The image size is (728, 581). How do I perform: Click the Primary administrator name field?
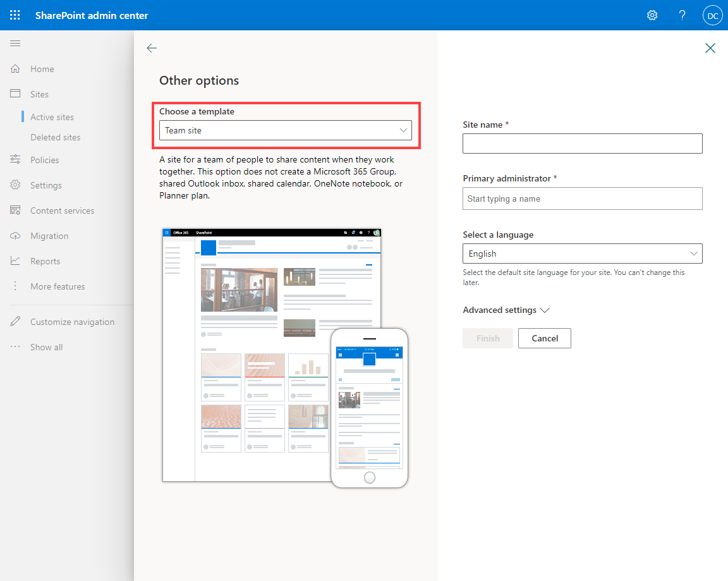(582, 199)
